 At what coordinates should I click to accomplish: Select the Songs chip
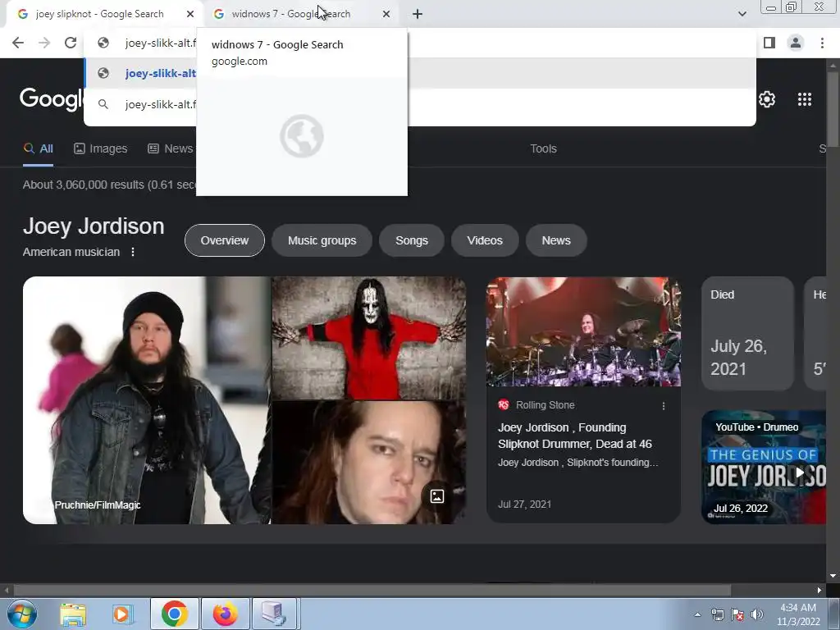[x=412, y=240]
